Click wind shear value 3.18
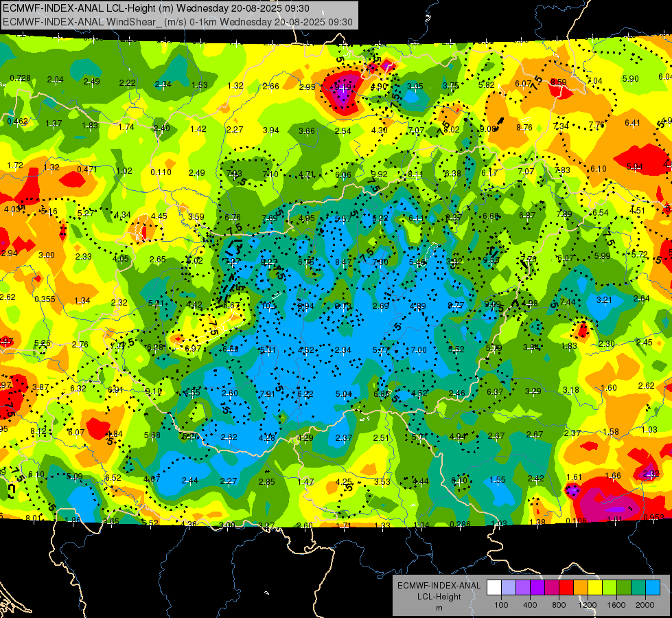672x618 pixels. [570, 390]
